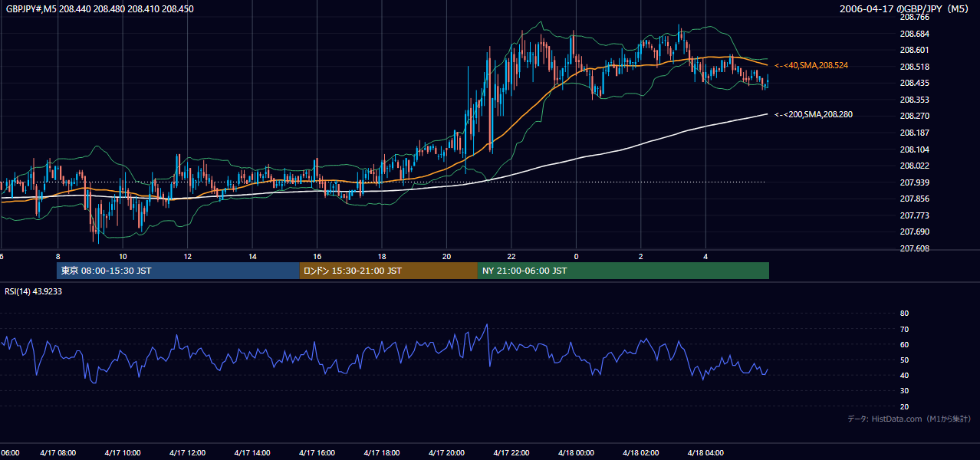The width and height of the screenshot is (980, 460).
Task: Click the date label 4/17 18:00
Action: pos(382,453)
